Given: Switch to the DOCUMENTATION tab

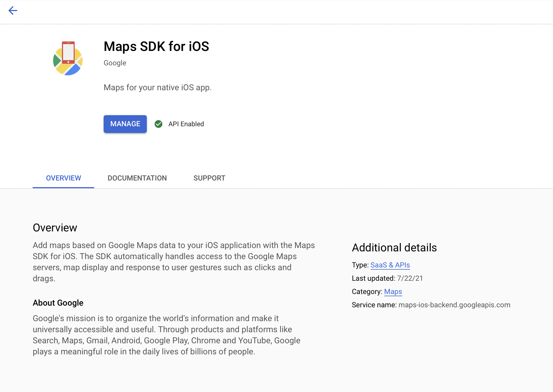Looking at the screenshot, I should pyautogui.click(x=137, y=178).
